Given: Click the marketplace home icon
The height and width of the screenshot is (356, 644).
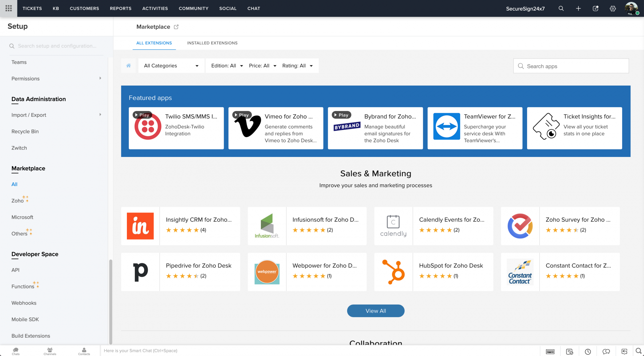Looking at the screenshot, I should pos(128,66).
